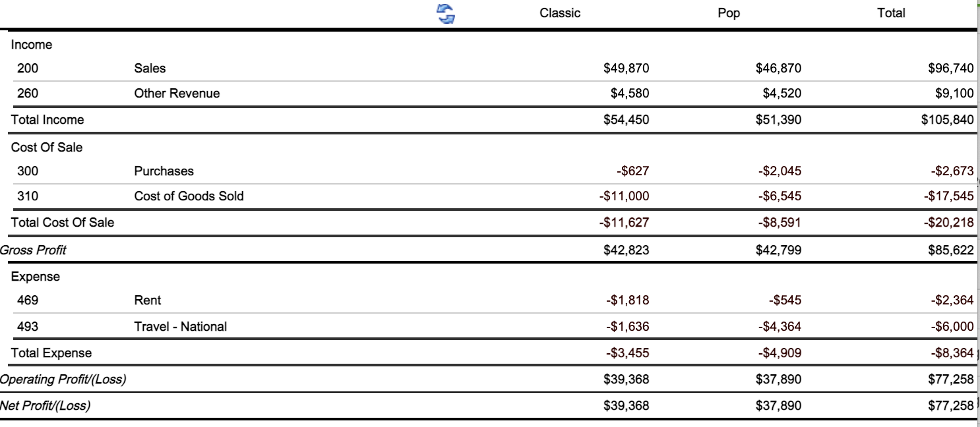Select the Classic column header
Viewport: 980px width, 427px height.
coord(560,13)
